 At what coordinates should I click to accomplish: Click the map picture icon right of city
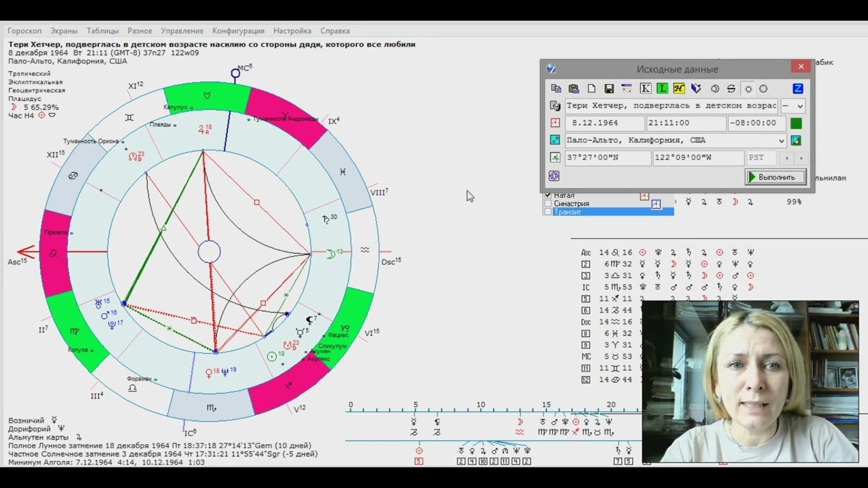(x=796, y=140)
